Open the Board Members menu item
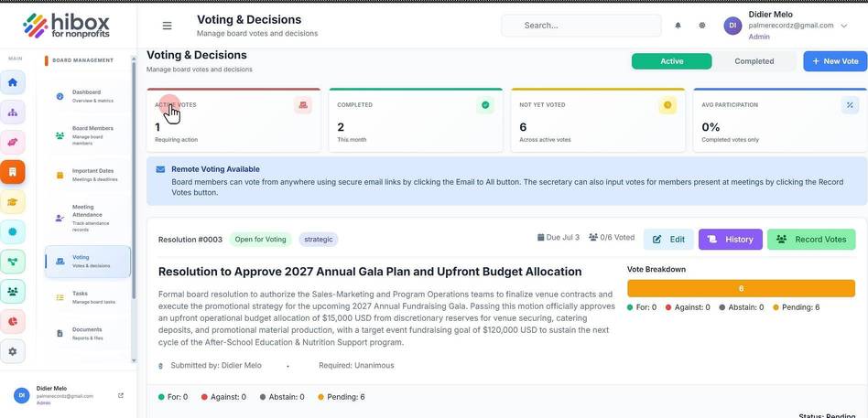Image resolution: width=868 pixels, height=418 pixels. [88, 135]
